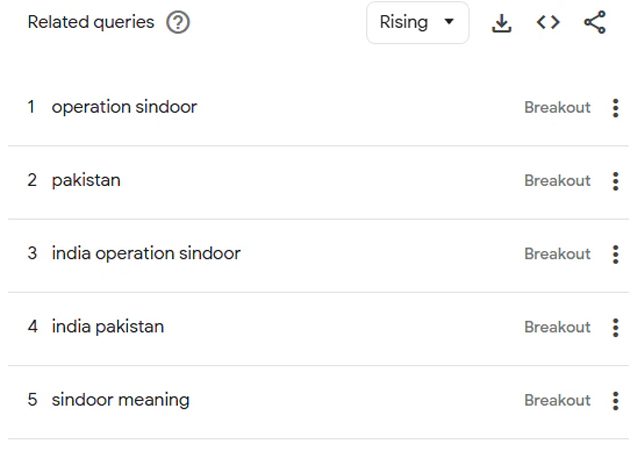Open the india pakistan query

coord(108,326)
